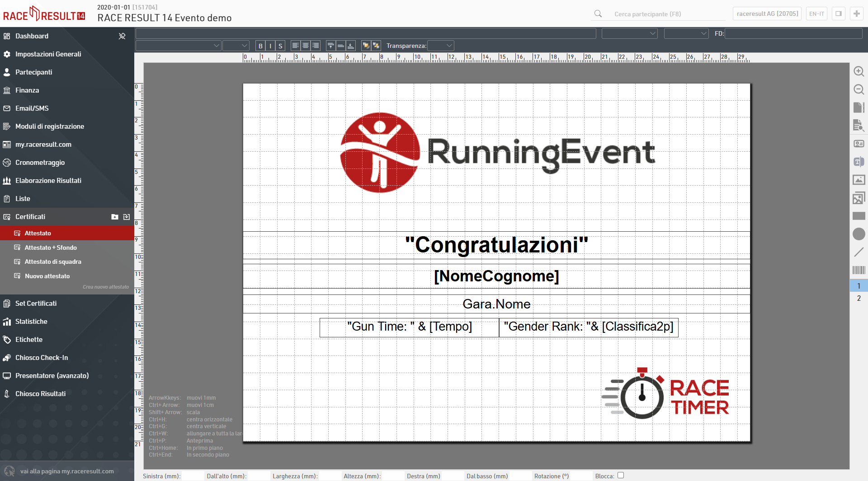
Task: Click the EN-IT language button
Action: coord(816,14)
